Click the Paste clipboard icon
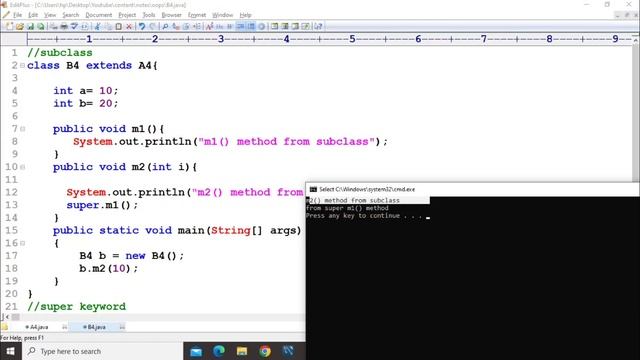 (118, 27)
